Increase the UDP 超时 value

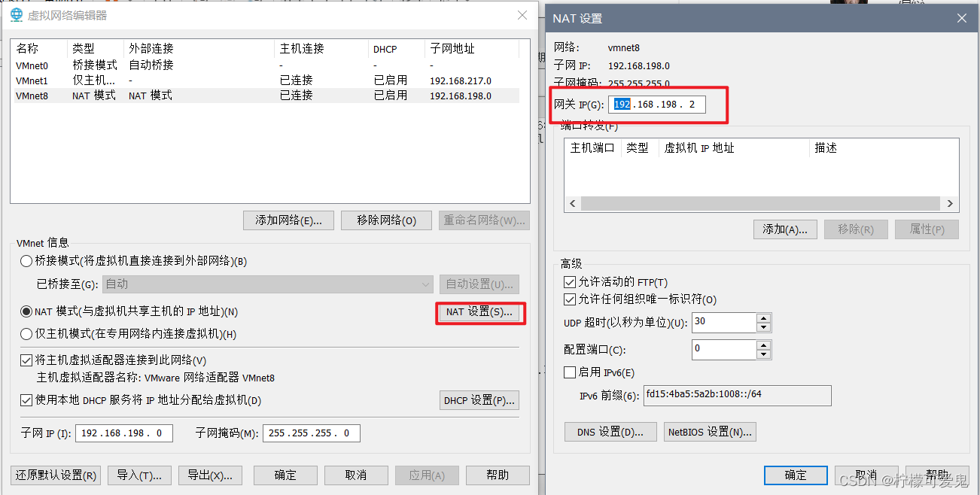pos(764,318)
